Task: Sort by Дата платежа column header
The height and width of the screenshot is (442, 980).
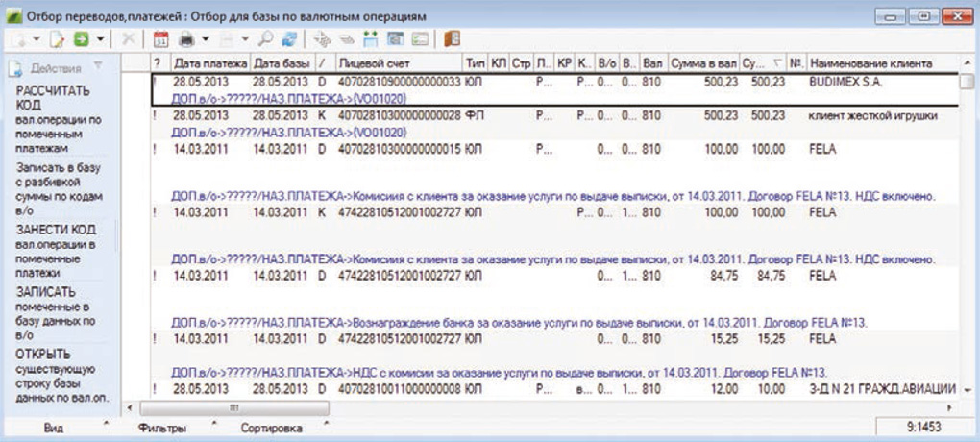Action: [x=209, y=63]
